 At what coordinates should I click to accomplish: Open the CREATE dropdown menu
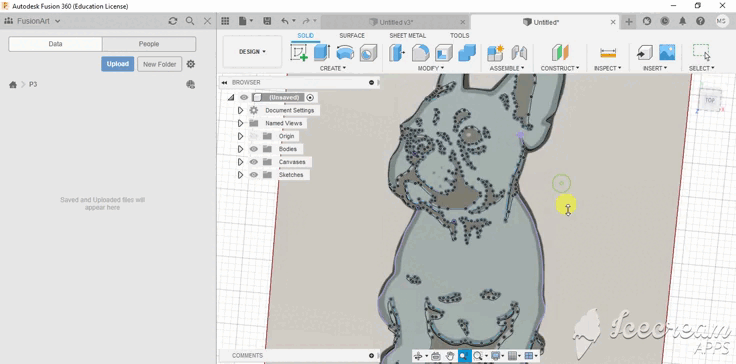333,69
